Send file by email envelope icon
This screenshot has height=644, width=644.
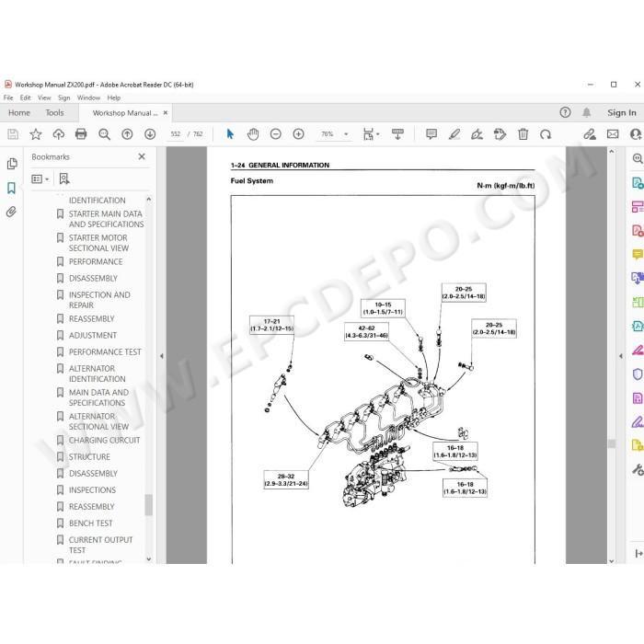tap(613, 134)
